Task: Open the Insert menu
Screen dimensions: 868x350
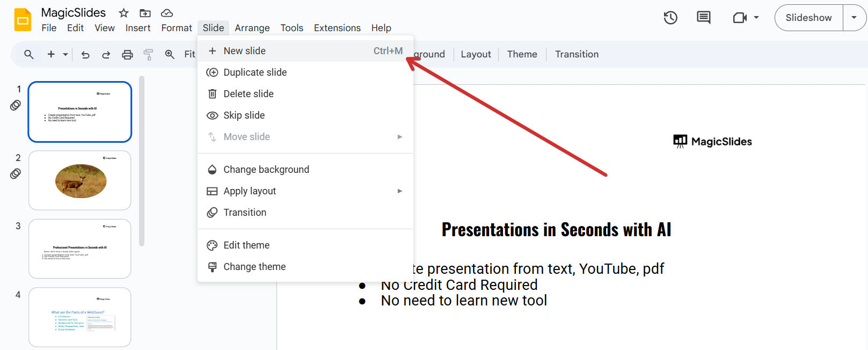Action: point(138,28)
